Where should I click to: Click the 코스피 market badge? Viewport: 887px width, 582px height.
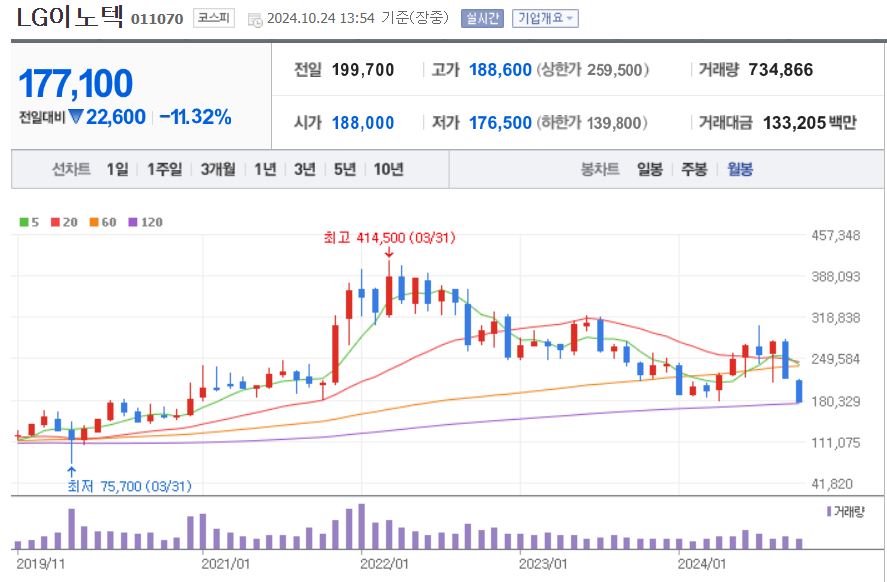[213, 18]
